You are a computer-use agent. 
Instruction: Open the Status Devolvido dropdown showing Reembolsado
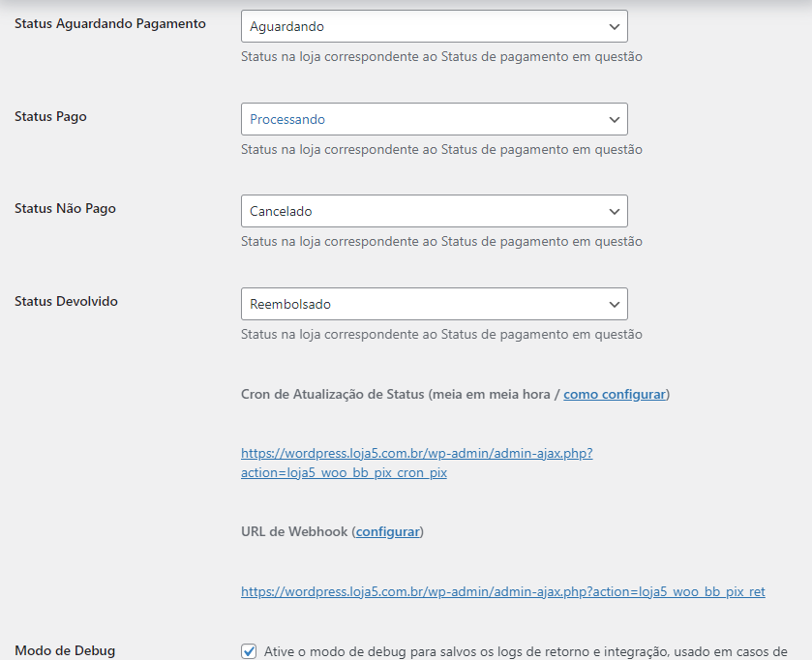click(434, 304)
